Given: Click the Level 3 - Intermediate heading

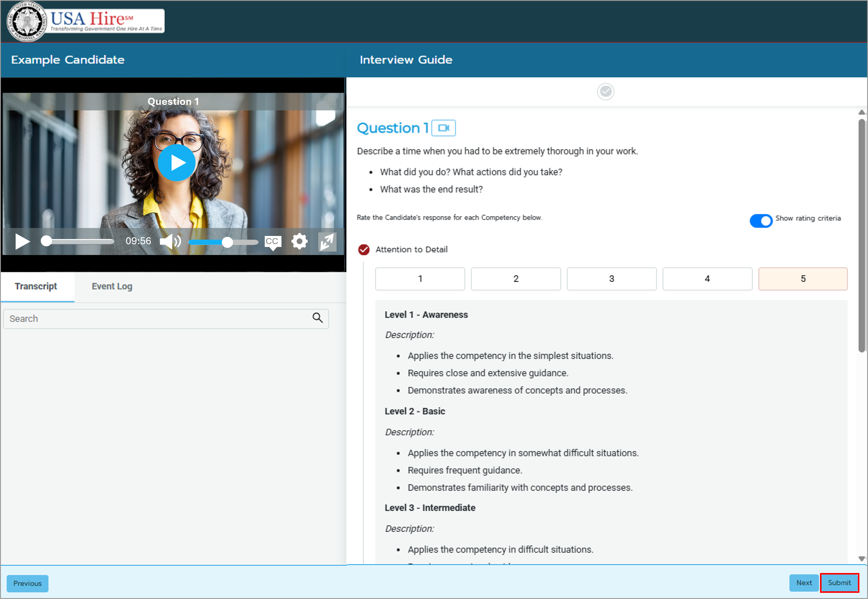Looking at the screenshot, I should coord(430,508).
